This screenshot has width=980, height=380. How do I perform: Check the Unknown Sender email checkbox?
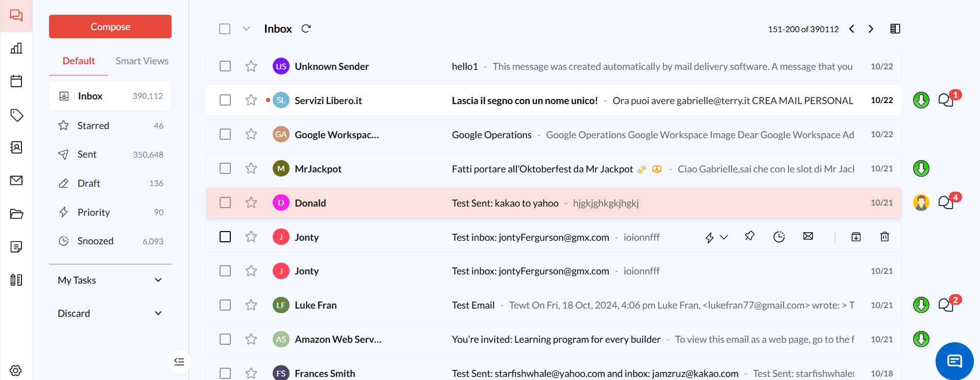tap(225, 66)
